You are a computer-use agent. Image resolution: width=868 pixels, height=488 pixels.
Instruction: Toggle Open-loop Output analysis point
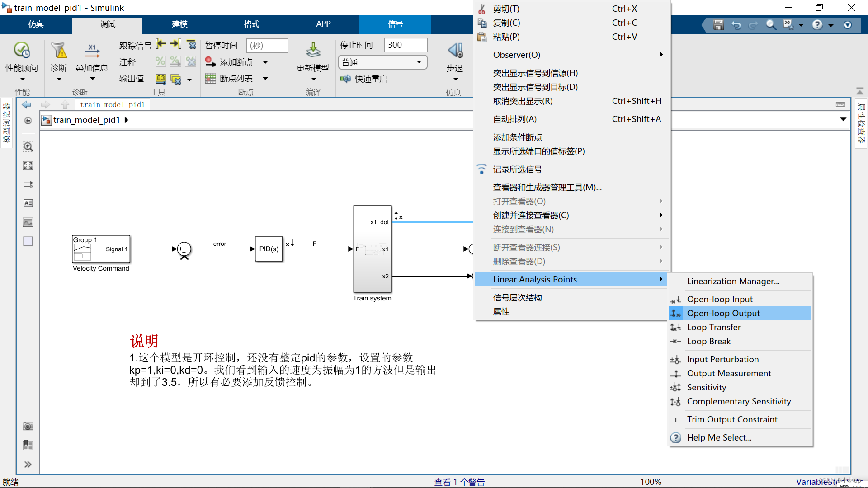[739, 313]
